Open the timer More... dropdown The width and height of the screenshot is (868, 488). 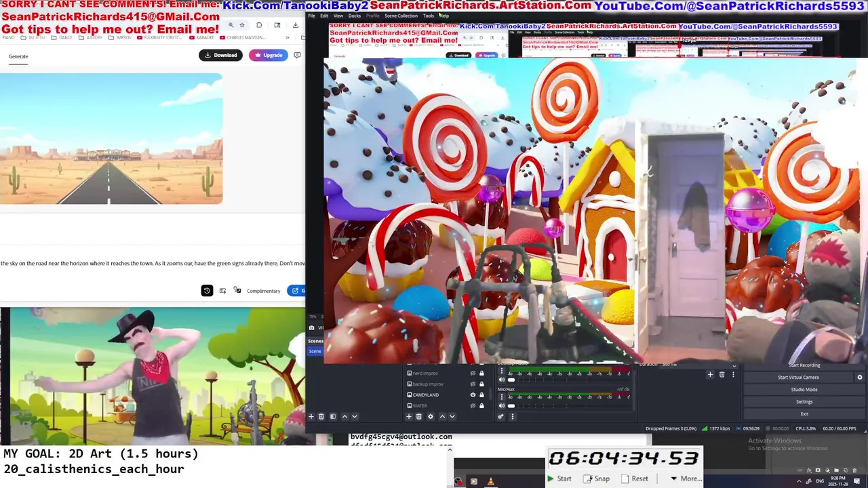tap(686, 479)
